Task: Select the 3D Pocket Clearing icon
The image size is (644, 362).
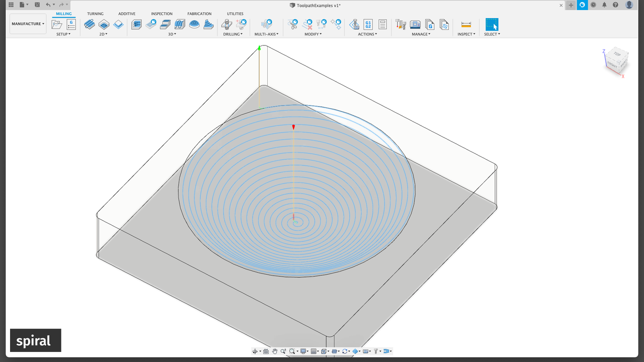Action: 151,25
